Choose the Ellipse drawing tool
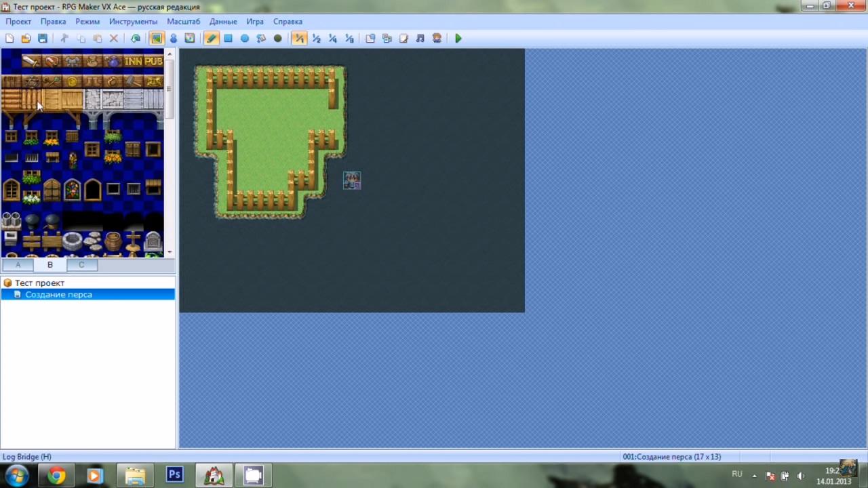868x488 pixels. tap(245, 39)
